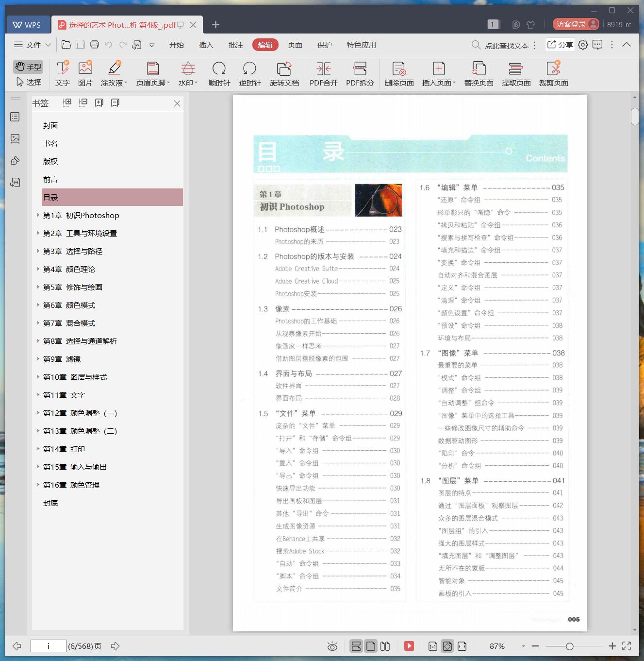644x661 pixels.
Task: Switch to the 插入 tab
Action: pos(206,45)
